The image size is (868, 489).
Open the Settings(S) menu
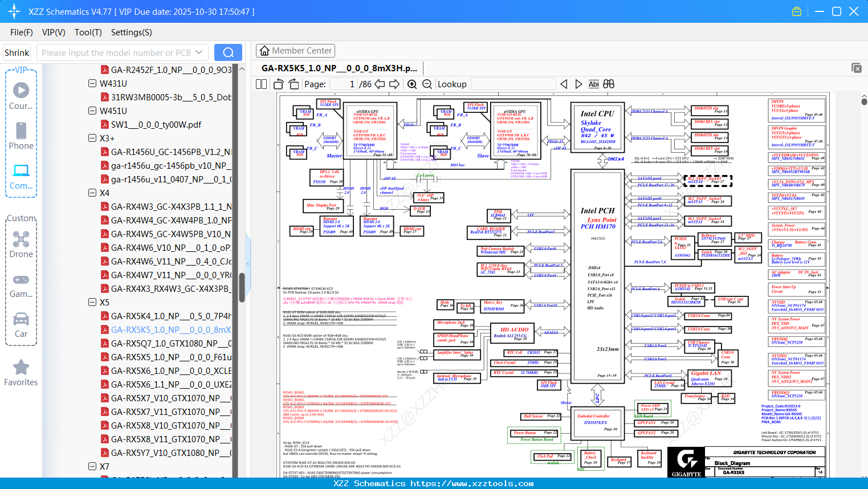(132, 32)
